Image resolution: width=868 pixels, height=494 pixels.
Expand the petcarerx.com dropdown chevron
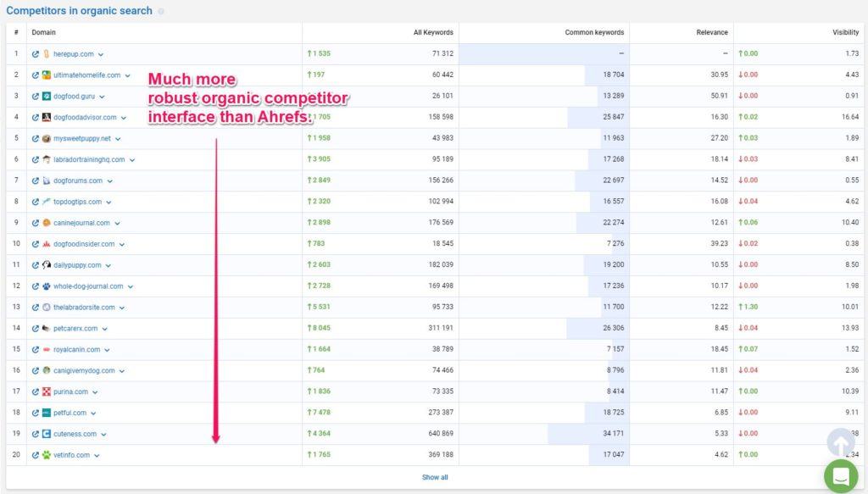pyautogui.click(x=104, y=329)
